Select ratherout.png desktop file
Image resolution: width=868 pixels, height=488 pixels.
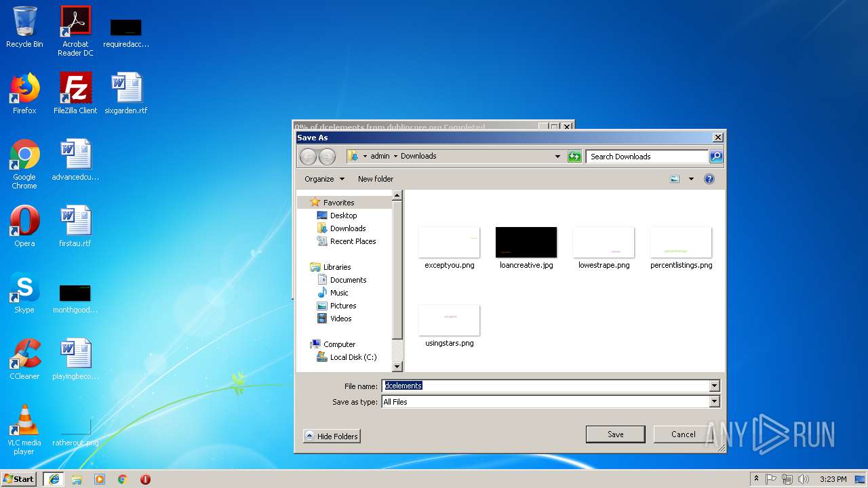click(x=75, y=434)
